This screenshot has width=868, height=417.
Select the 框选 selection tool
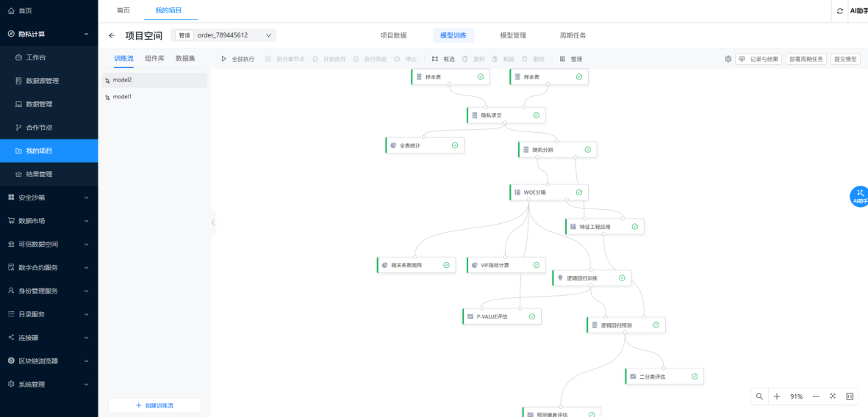(443, 59)
